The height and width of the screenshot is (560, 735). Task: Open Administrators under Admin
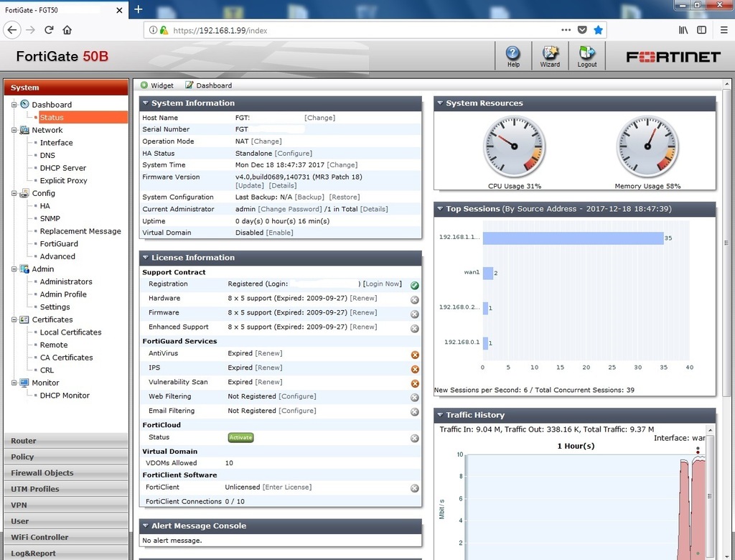(66, 281)
